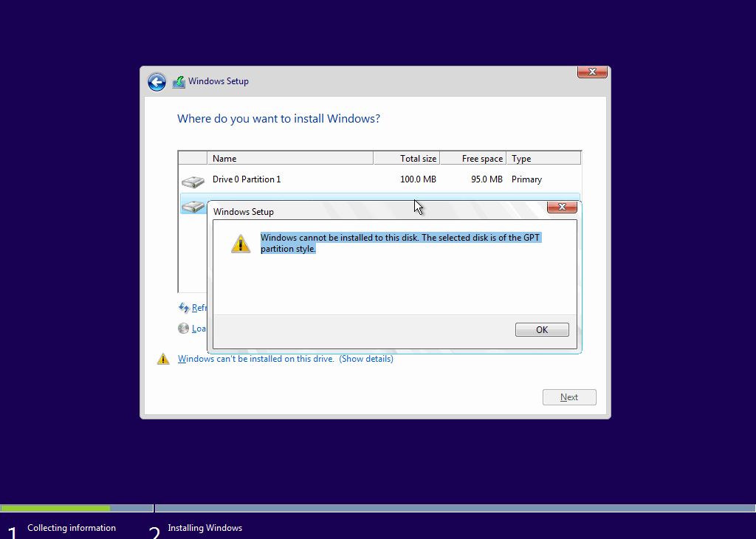756x539 pixels.
Task: Click the blue back arrow button
Action: [x=157, y=82]
